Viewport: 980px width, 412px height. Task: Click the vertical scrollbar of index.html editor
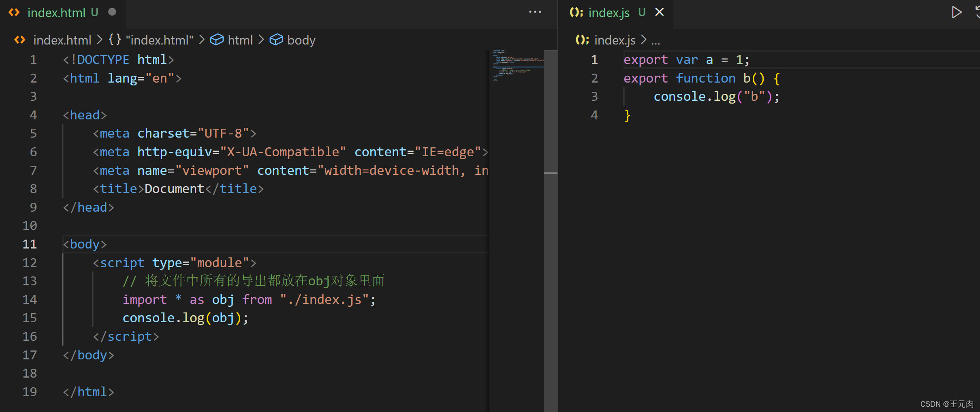[551, 231]
